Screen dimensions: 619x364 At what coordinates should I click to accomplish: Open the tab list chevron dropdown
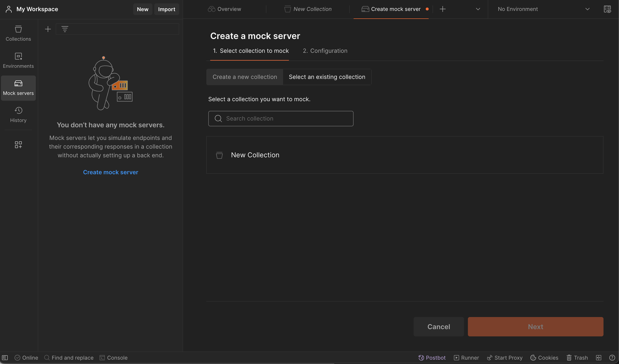point(478,9)
